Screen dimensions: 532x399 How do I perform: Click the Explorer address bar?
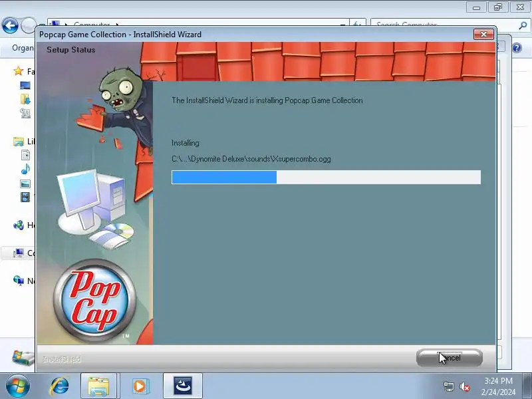point(198,25)
